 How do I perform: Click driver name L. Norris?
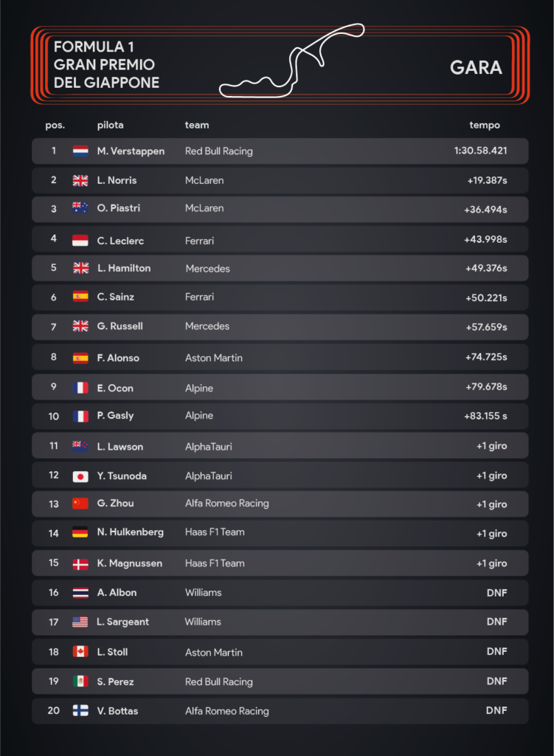[x=117, y=180]
